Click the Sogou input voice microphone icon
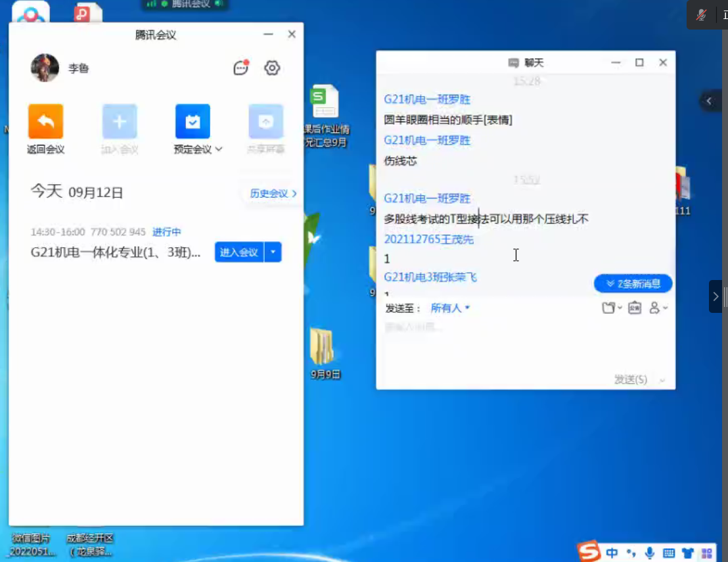This screenshot has width=728, height=562. coord(650,553)
